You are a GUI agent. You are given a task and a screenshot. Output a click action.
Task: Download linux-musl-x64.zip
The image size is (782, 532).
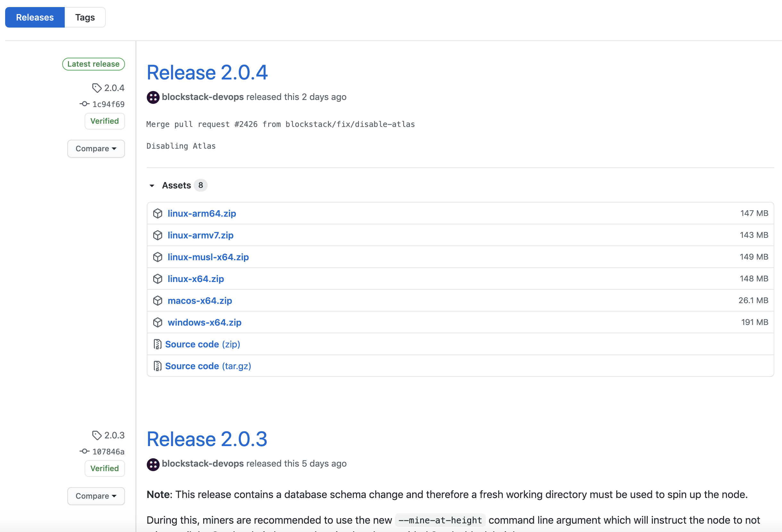208,257
